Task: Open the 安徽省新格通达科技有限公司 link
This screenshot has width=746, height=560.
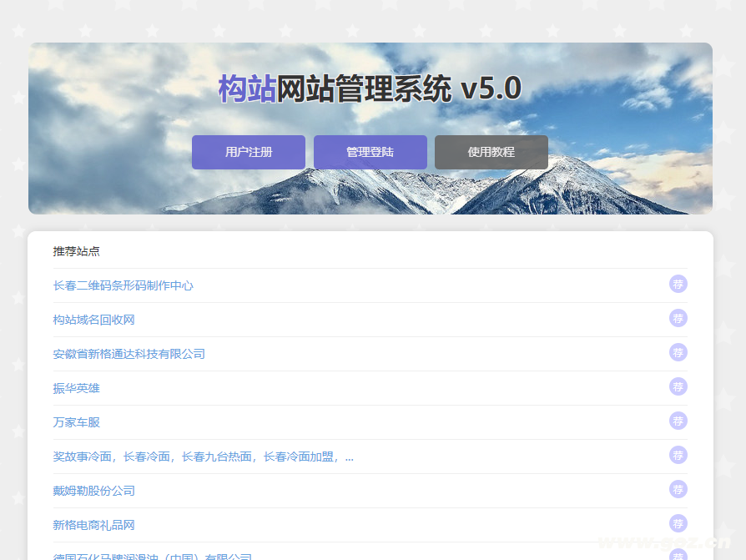Action: click(x=129, y=354)
